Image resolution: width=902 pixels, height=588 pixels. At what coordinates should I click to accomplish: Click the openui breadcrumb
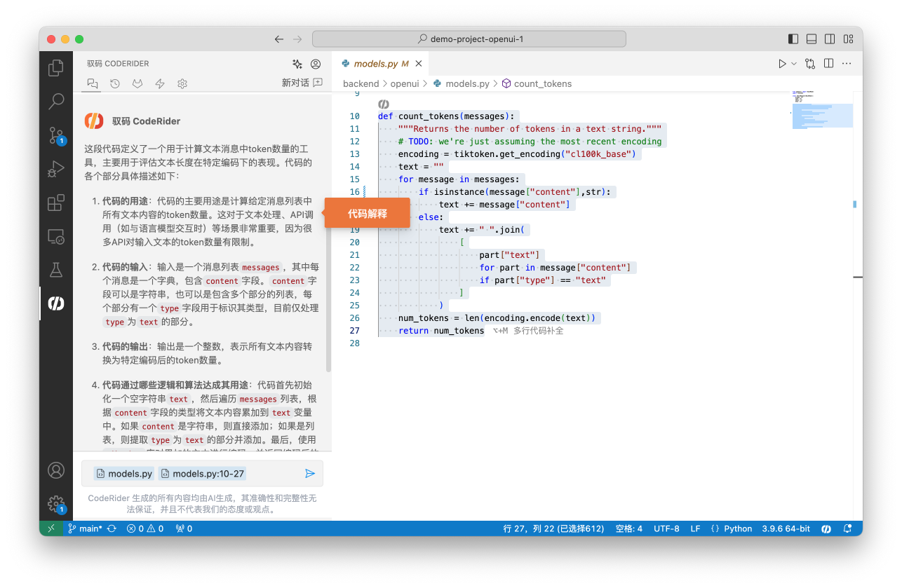405,83
